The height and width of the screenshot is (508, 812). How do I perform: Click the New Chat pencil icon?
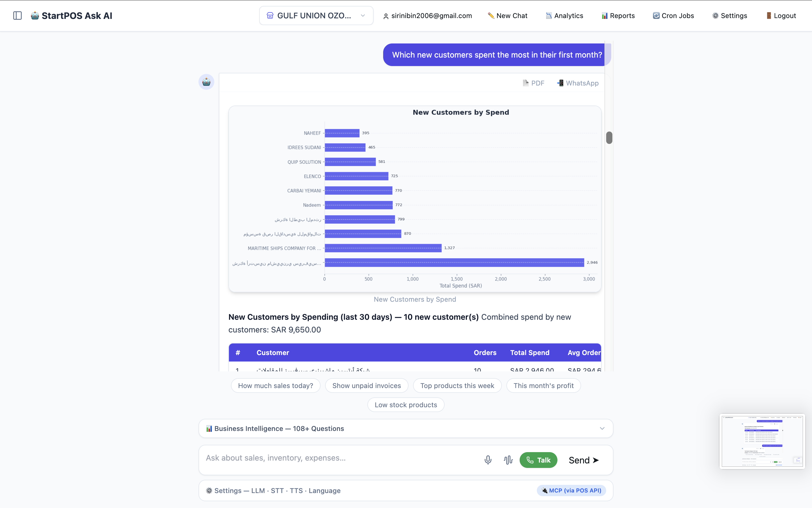(491, 16)
